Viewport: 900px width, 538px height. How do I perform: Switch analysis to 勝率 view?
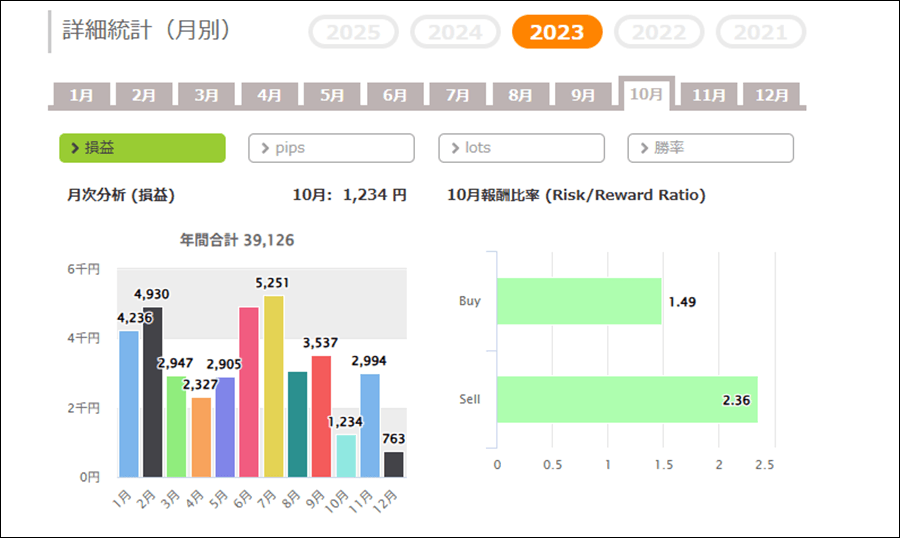coord(710,148)
